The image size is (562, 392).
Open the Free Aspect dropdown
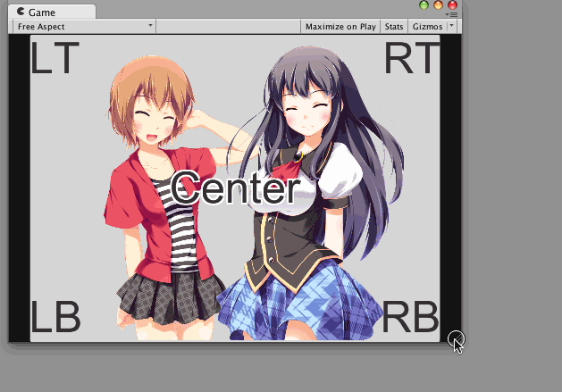(x=84, y=27)
